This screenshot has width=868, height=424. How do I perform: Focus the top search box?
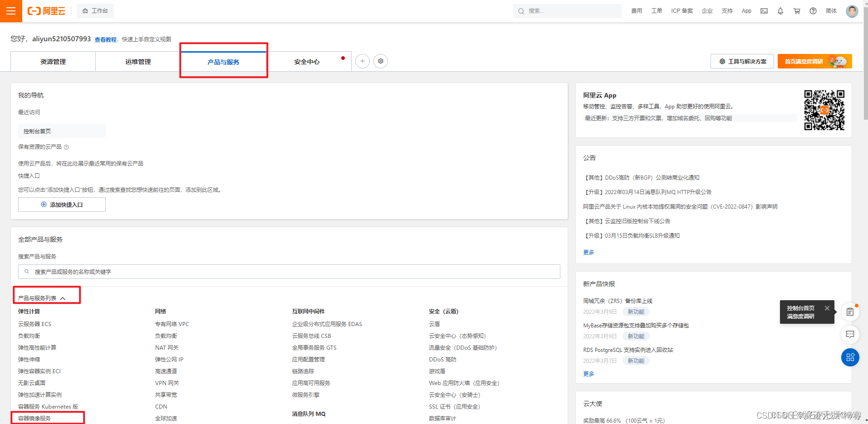tap(567, 11)
